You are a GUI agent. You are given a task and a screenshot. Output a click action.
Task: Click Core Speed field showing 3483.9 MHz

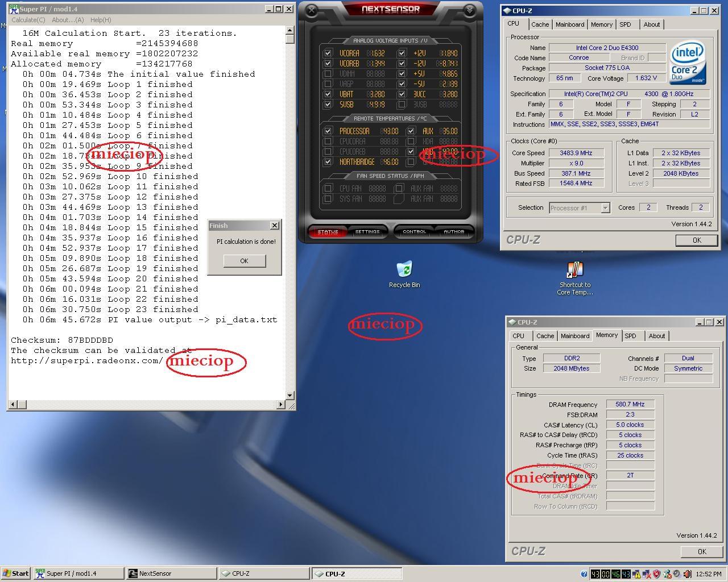pyautogui.click(x=577, y=153)
